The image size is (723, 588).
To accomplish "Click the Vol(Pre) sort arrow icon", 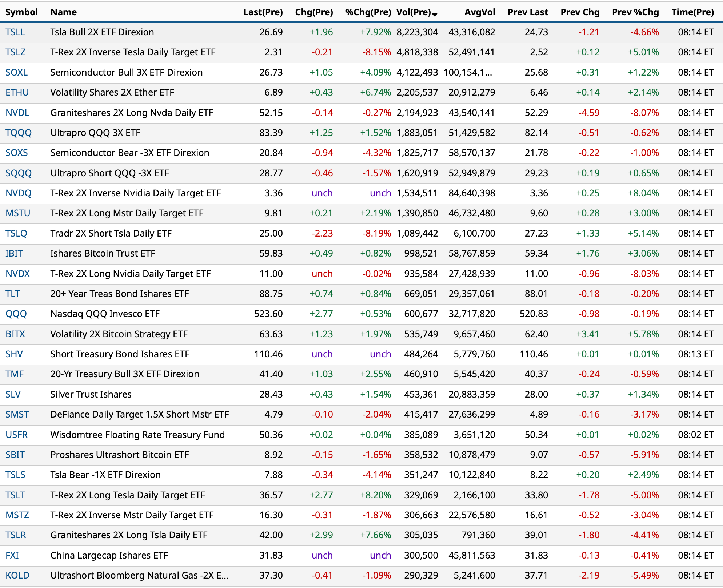I will click(x=435, y=14).
